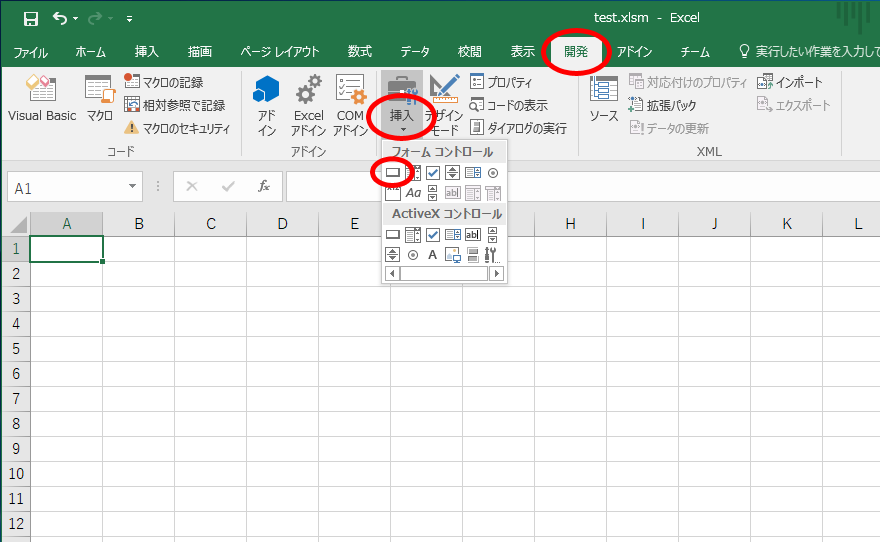
Task: Open the アドイン tab
Action: 634,52
